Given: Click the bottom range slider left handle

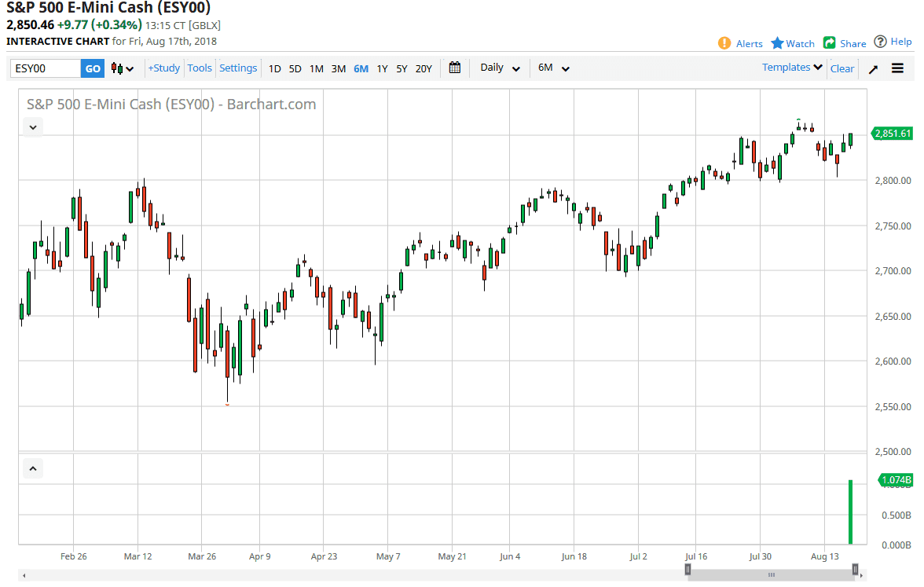Looking at the screenshot, I should coord(687,570).
